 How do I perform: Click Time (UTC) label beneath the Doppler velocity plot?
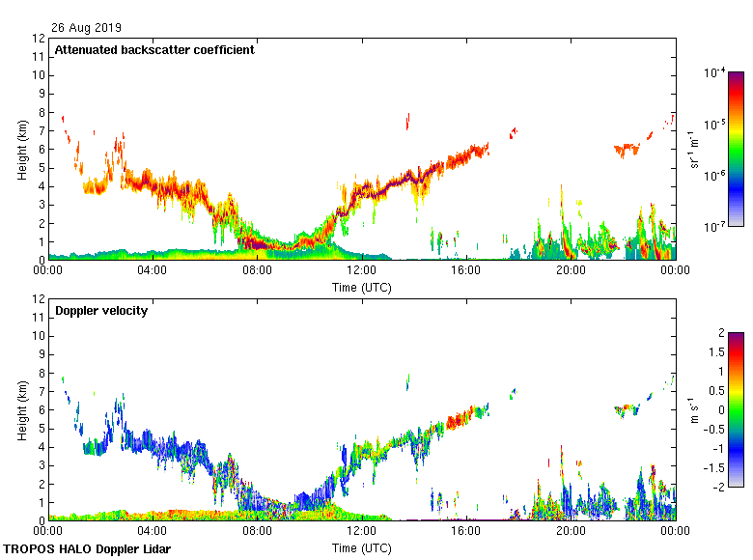click(361, 547)
